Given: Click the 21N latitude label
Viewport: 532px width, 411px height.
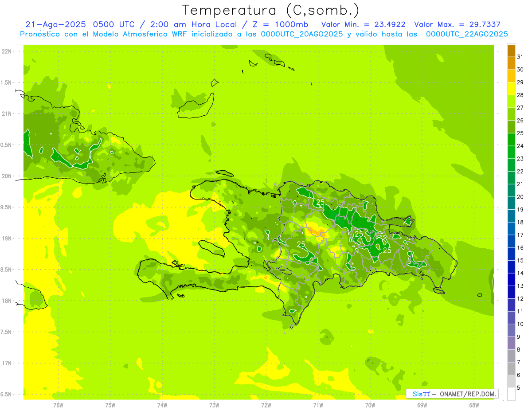Looking at the screenshot, I should tap(7, 114).
